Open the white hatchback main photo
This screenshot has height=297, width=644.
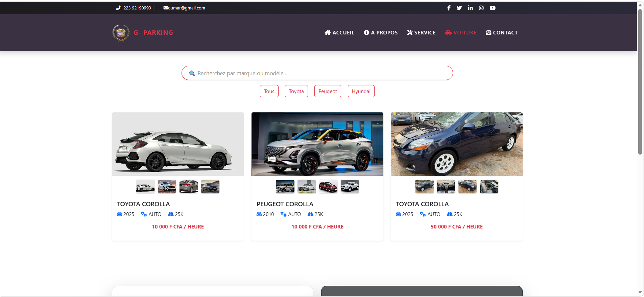point(178,144)
